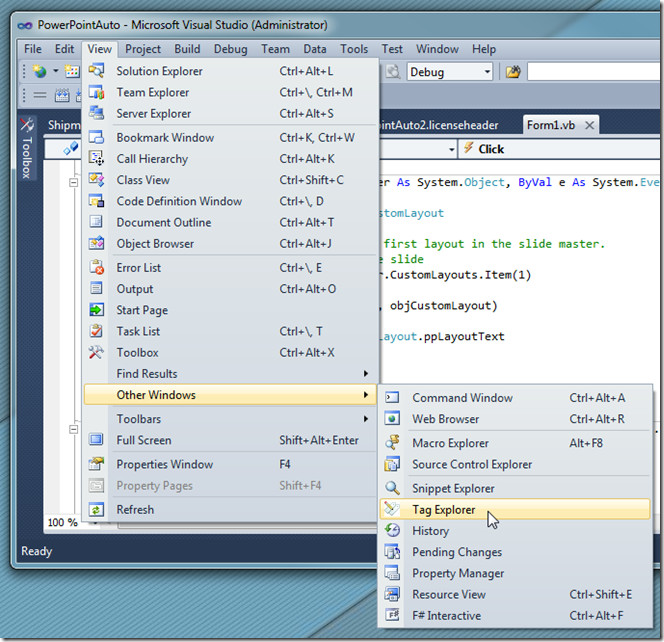Click the Team Explorer menu icon
664x642 pixels.
[97, 92]
